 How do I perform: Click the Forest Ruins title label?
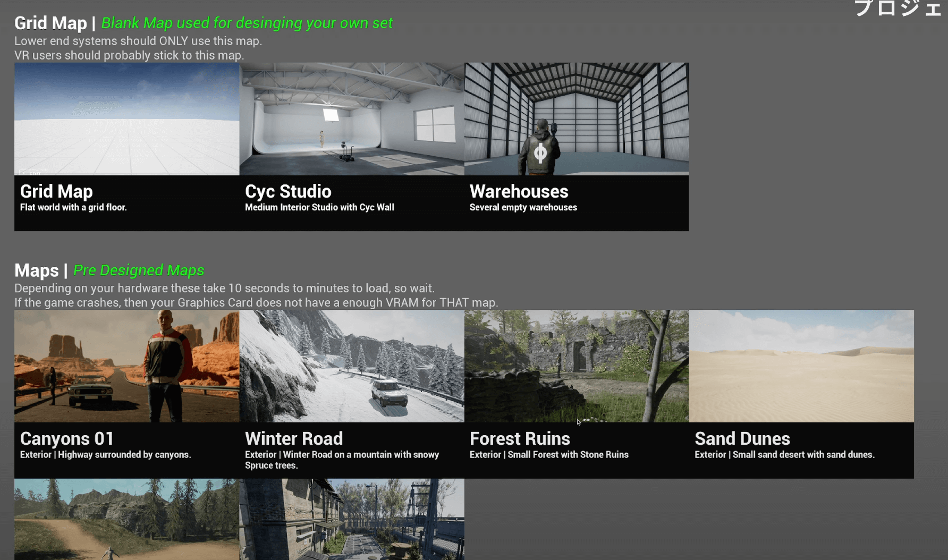click(x=520, y=439)
